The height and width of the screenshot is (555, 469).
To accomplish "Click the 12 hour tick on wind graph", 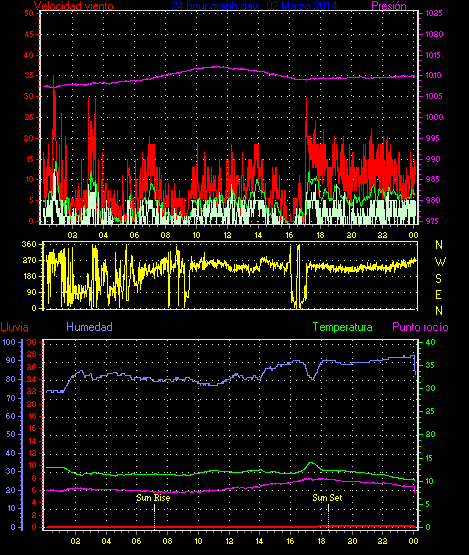I will 227,235.
